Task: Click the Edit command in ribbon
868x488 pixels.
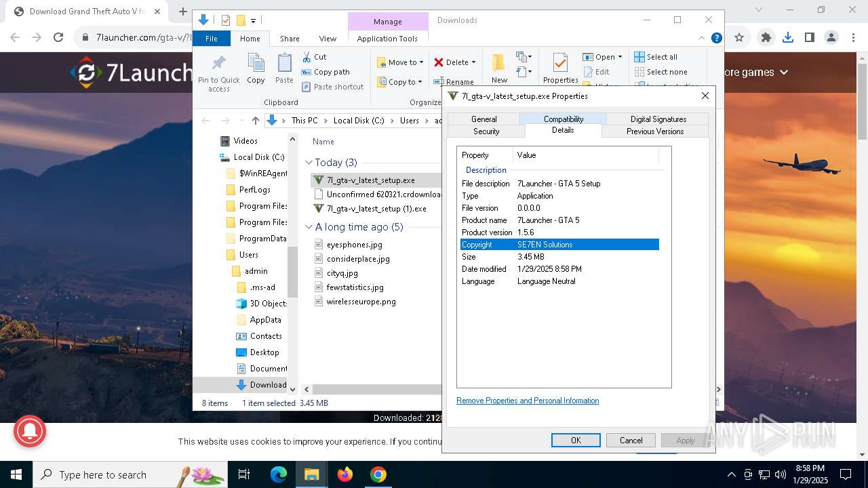Action: pos(595,72)
